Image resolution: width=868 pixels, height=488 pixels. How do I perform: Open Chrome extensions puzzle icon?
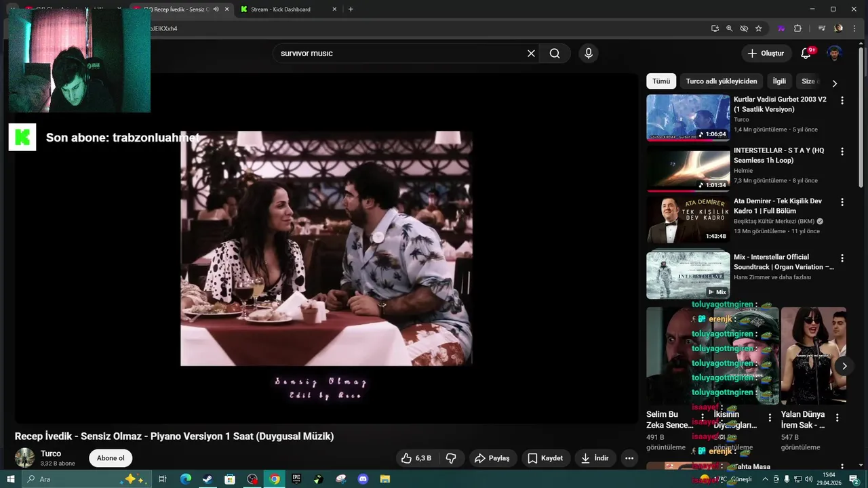pos(797,28)
